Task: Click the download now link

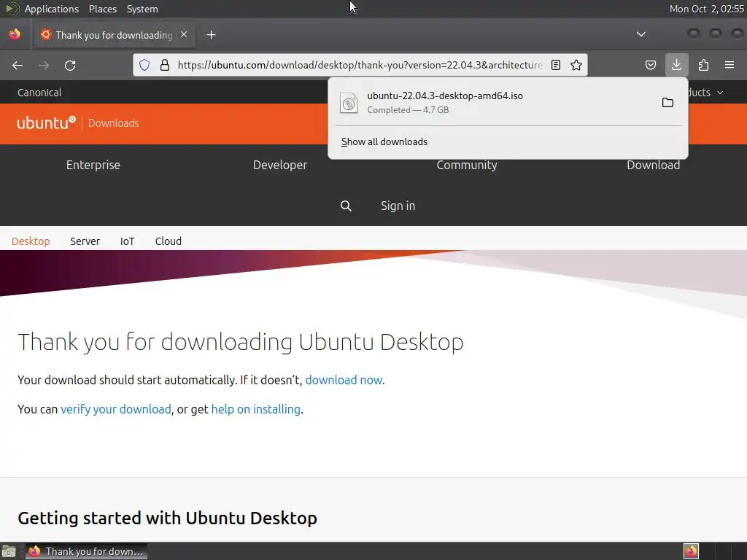Action: pyautogui.click(x=344, y=380)
